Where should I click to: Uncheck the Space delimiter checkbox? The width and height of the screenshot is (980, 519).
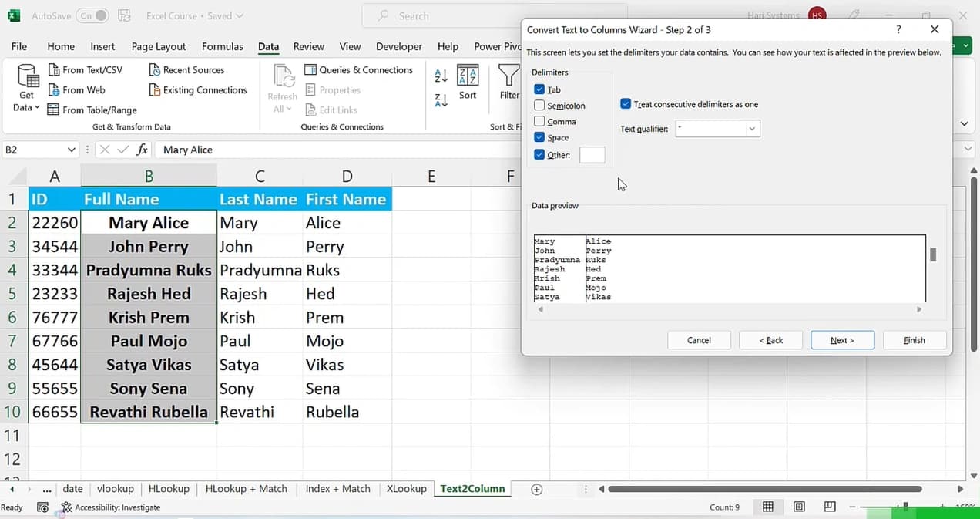click(x=539, y=137)
